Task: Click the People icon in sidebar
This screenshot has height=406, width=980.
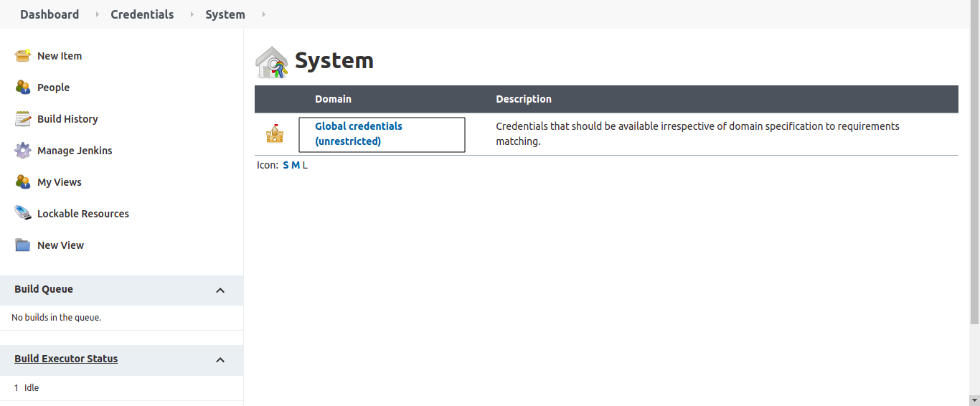Action: 23,88
